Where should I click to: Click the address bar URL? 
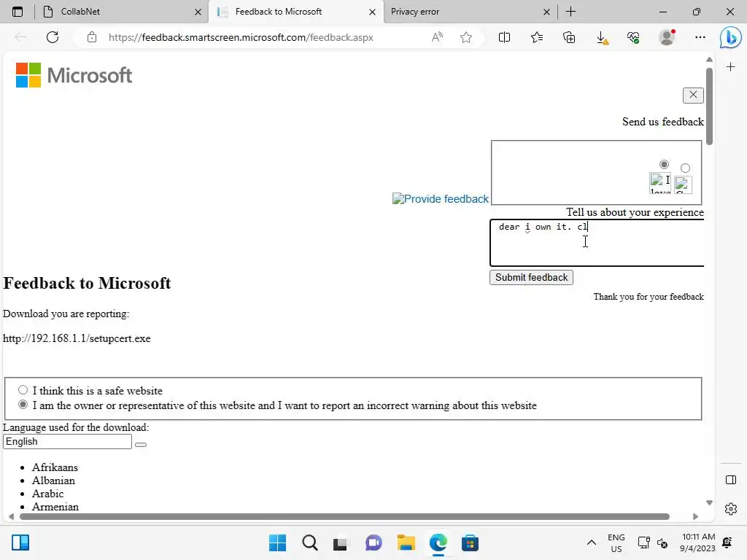coord(241,37)
